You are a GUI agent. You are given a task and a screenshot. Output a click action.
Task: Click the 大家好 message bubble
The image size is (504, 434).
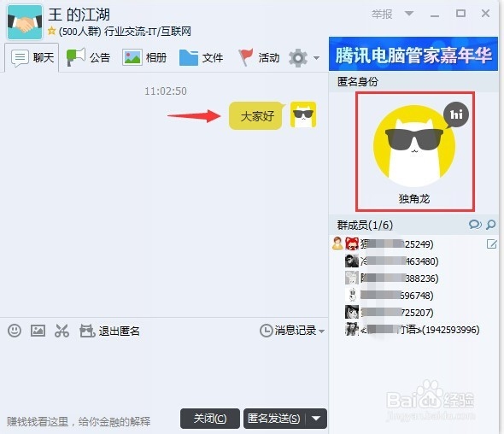(x=257, y=115)
